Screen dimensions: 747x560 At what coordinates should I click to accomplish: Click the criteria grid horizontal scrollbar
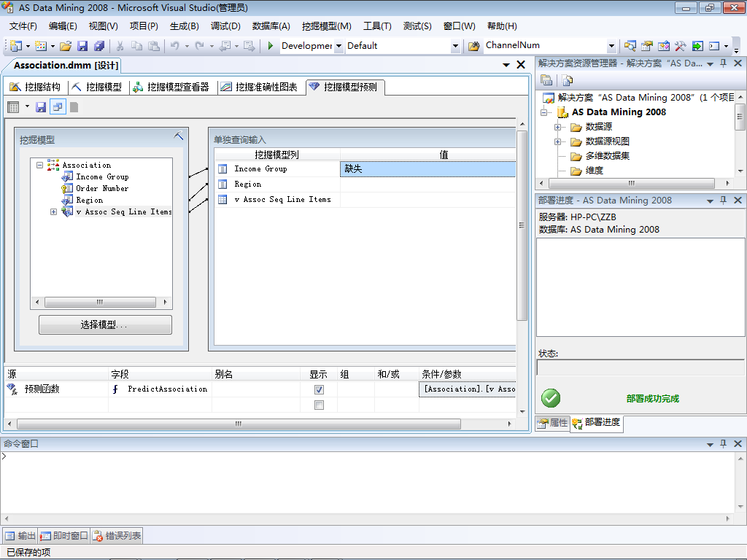[x=239, y=424]
